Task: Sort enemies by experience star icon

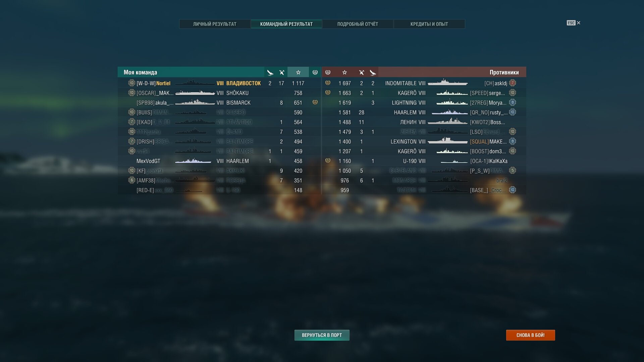Action: [x=344, y=72]
